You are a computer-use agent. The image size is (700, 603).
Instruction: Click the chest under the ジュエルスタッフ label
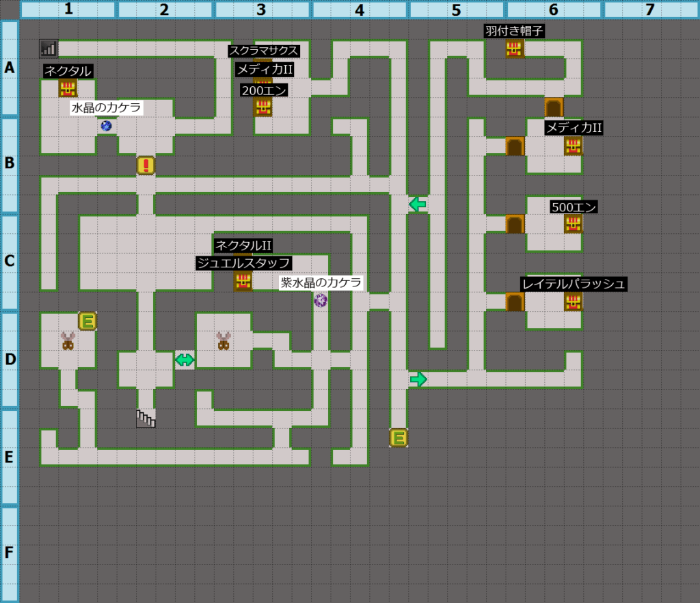point(243,281)
